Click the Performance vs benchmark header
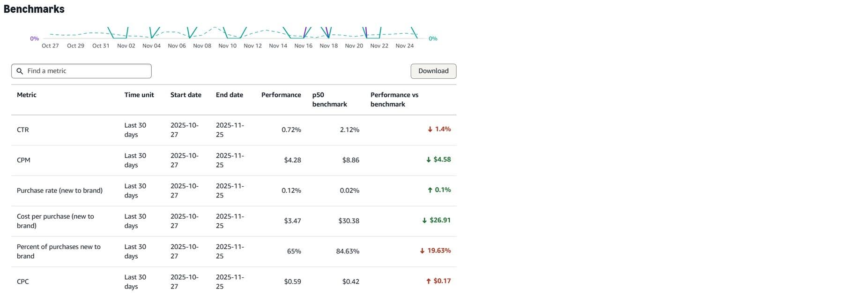 pyautogui.click(x=394, y=99)
